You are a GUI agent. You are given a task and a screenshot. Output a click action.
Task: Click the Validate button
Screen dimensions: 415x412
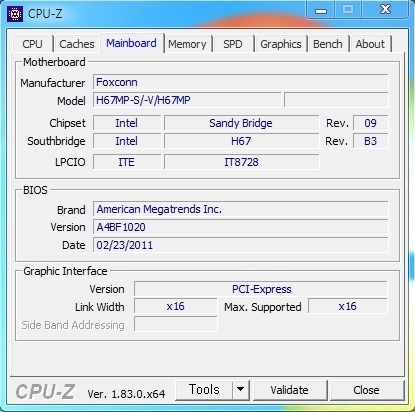point(290,390)
